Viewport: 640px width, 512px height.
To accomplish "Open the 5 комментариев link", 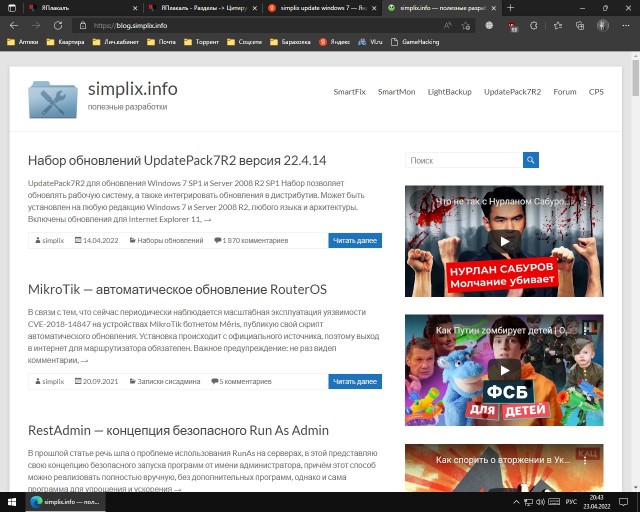I will 245,381.
